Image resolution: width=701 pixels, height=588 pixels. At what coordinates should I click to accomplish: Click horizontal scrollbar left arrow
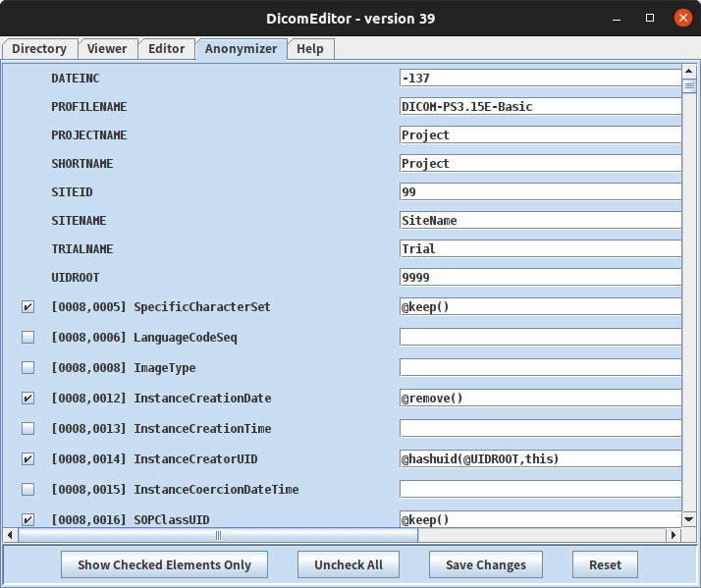coord(10,535)
